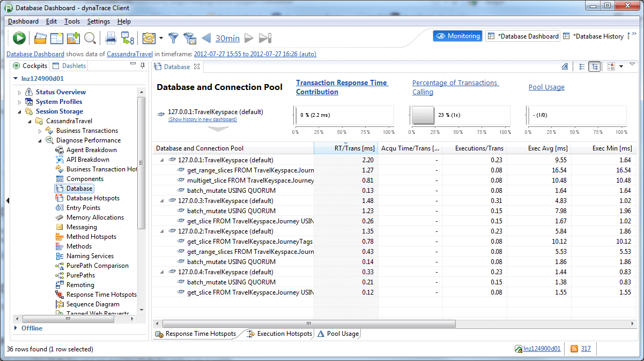This screenshot has width=644, height=361.
Task: Click the blue previous timeframe arrow
Action: tap(206, 38)
